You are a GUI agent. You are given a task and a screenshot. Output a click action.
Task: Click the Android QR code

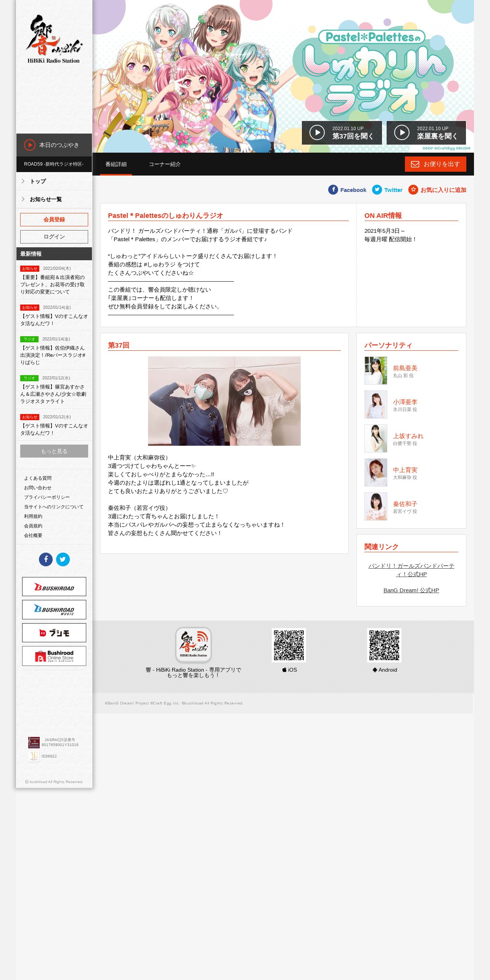[x=384, y=645]
